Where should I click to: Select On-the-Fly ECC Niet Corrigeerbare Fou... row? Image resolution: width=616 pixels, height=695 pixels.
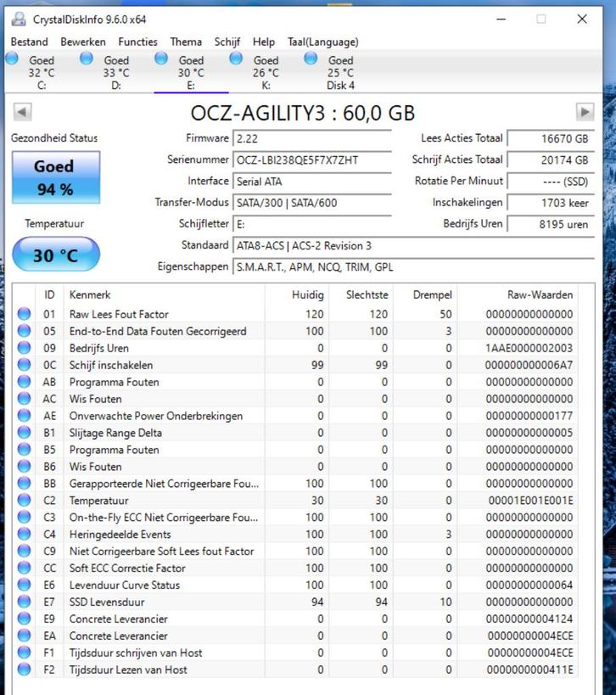click(x=295, y=517)
